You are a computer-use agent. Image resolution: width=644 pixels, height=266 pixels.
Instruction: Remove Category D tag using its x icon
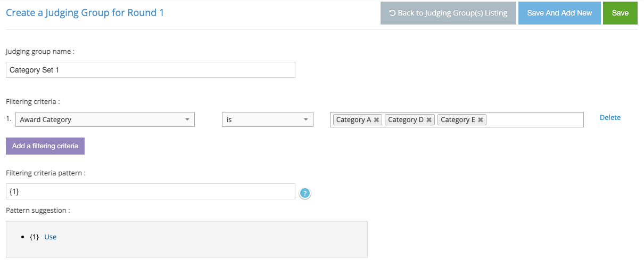(x=429, y=120)
